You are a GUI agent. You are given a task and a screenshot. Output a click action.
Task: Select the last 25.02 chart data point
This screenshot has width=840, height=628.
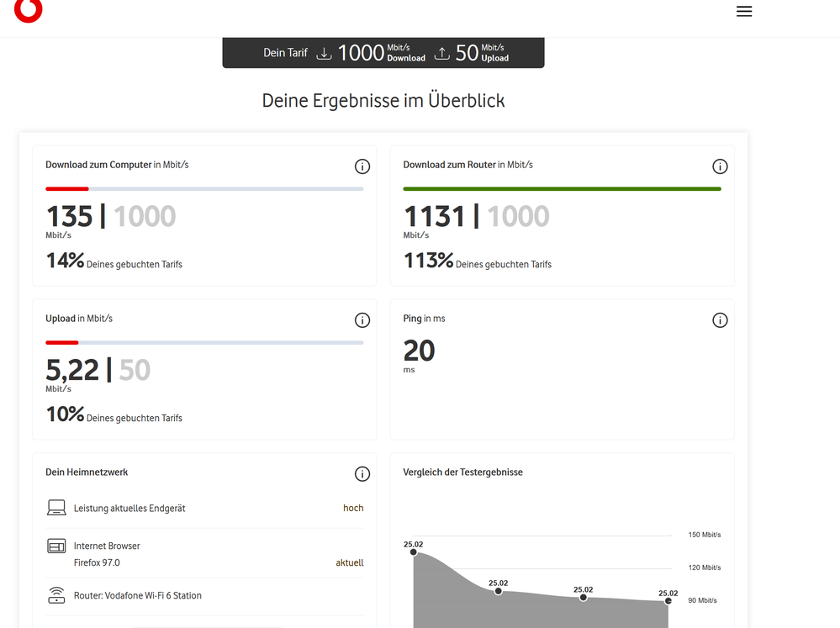click(668, 601)
